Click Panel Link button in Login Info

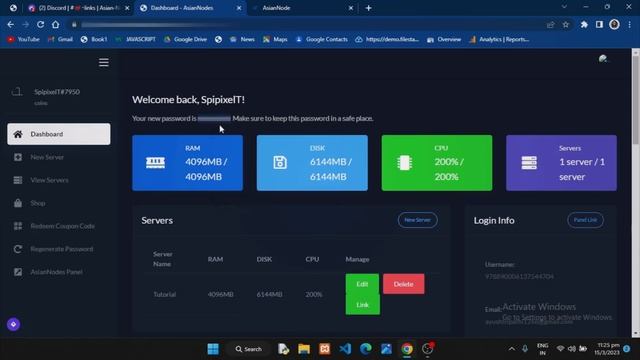click(585, 220)
